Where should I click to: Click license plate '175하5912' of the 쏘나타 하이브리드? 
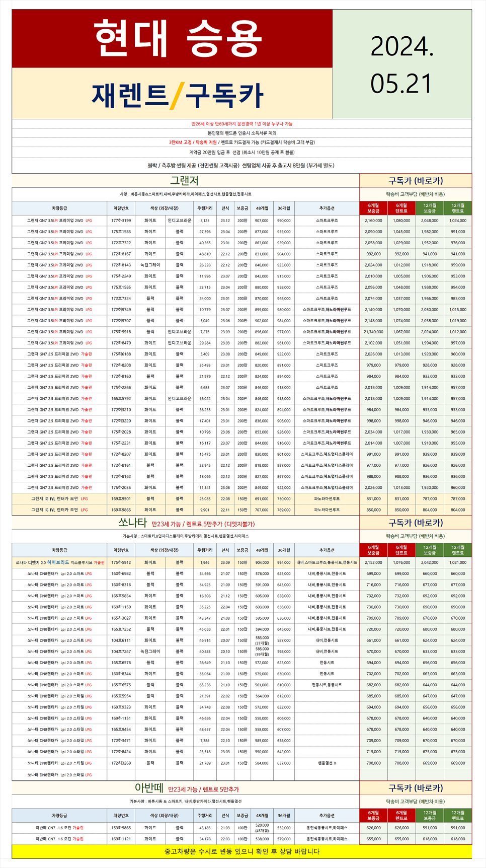(121, 562)
